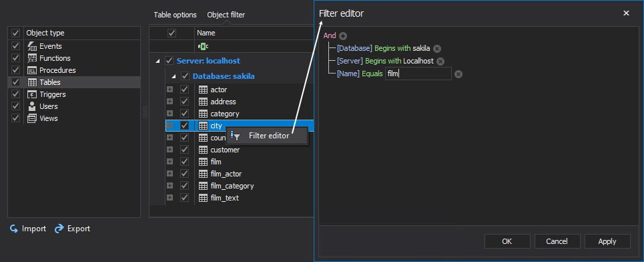The width and height of the screenshot is (644, 262).
Task: Add a new condition with plus icon next to And
Action: [x=343, y=36]
